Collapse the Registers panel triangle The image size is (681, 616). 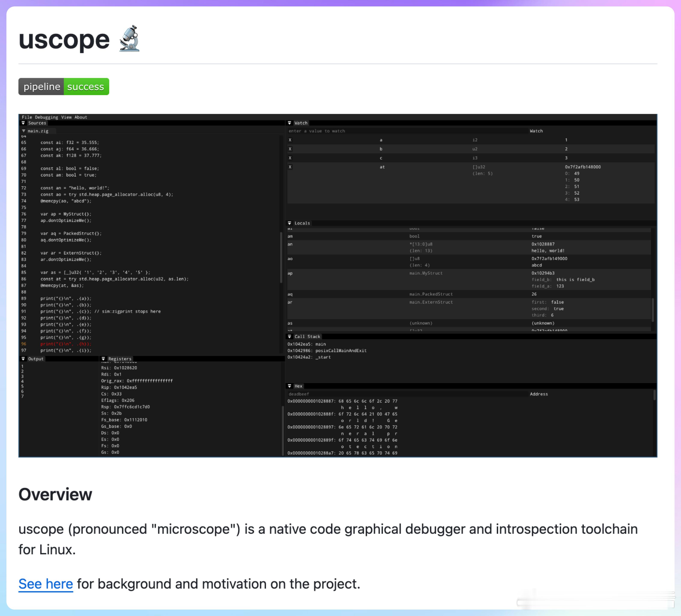(103, 359)
